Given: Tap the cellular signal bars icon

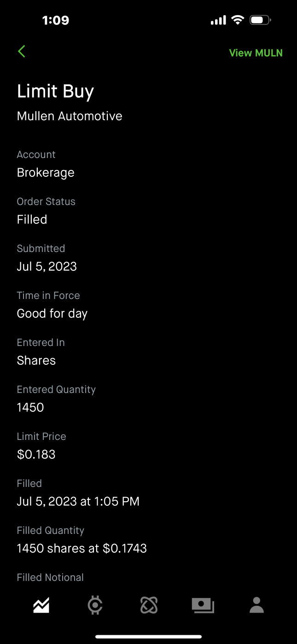Looking at the screenshot, I should (218, 20).
